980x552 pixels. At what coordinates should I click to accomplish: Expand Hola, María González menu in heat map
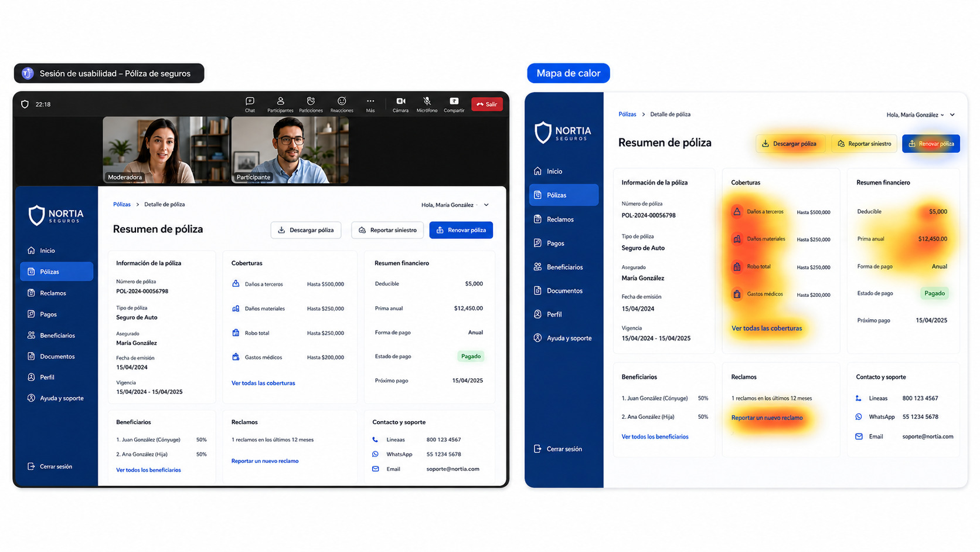pyautogui.click(x=920, y=115)
